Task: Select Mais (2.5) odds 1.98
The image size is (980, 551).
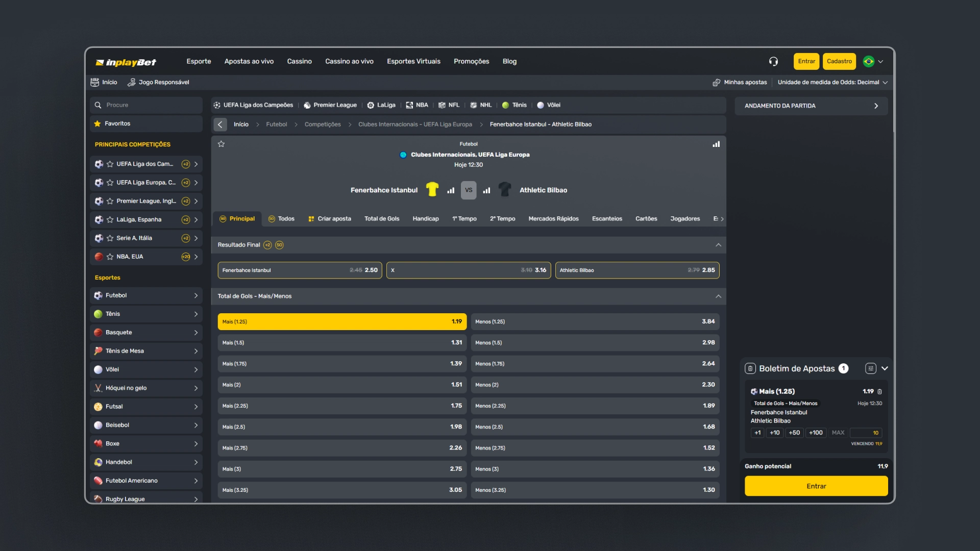Action: point(342,427)
